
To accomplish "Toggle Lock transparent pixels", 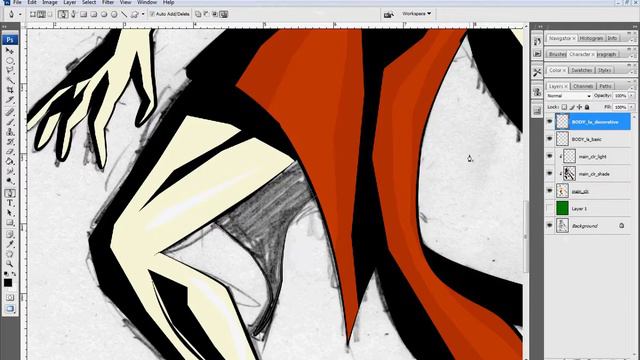I will (x=564, y=107).
